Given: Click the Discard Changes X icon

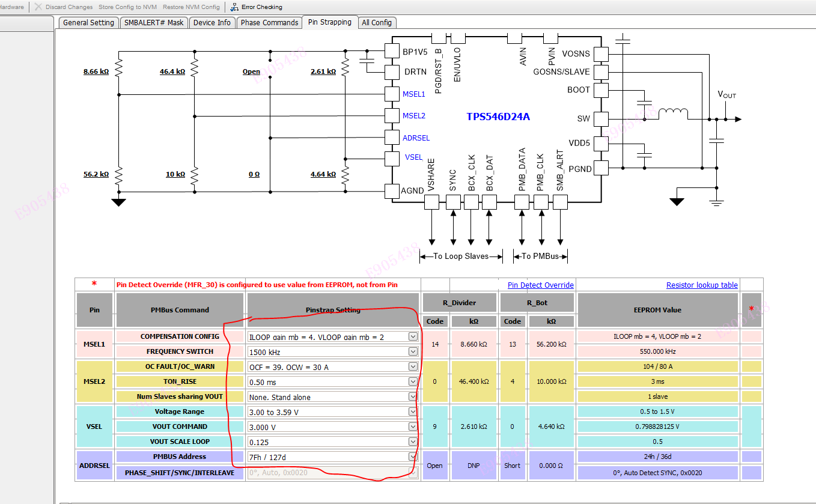Looking at the screenshot, I should (38, 7).
